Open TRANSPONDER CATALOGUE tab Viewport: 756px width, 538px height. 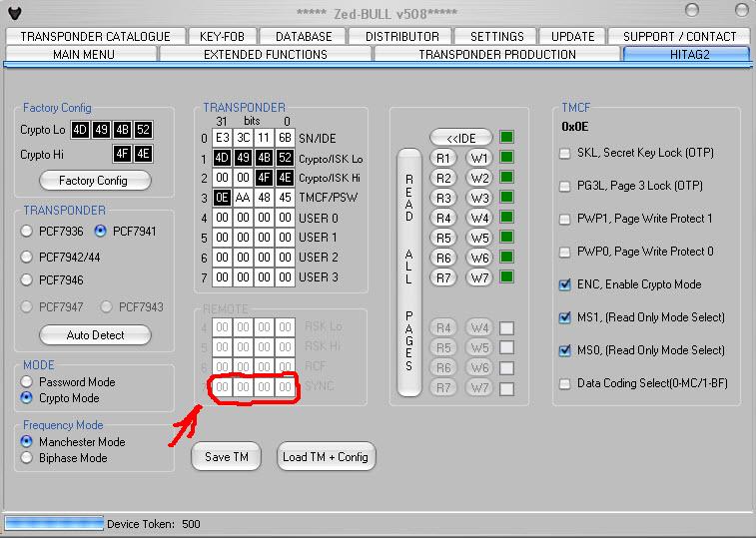click(96, 37)
